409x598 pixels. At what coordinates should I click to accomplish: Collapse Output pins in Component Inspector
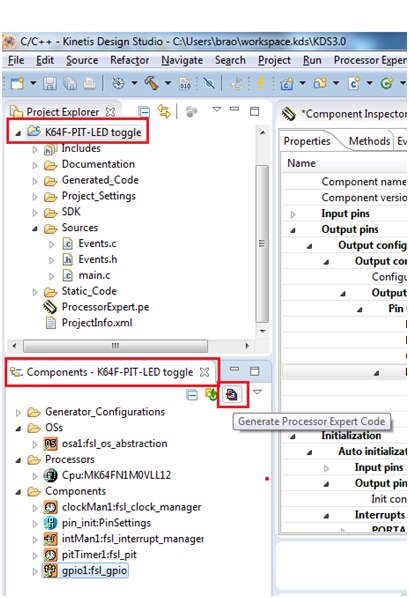point(293,230)
